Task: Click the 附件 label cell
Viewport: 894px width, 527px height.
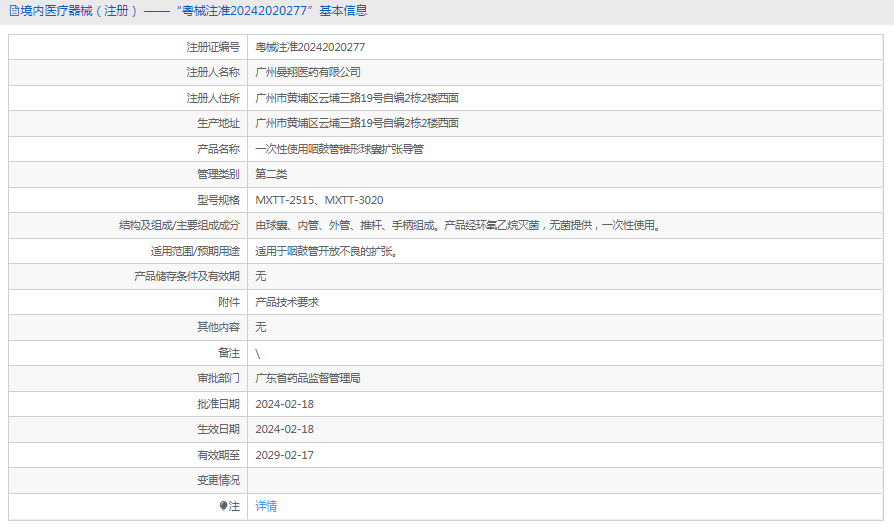Action: pyautogui.click(x=128, y=302)
